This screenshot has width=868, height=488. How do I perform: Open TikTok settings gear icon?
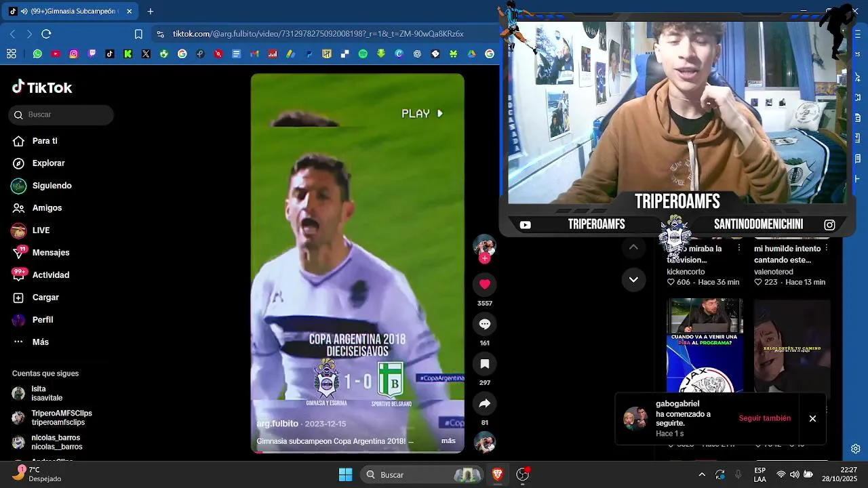click(856, 449)
